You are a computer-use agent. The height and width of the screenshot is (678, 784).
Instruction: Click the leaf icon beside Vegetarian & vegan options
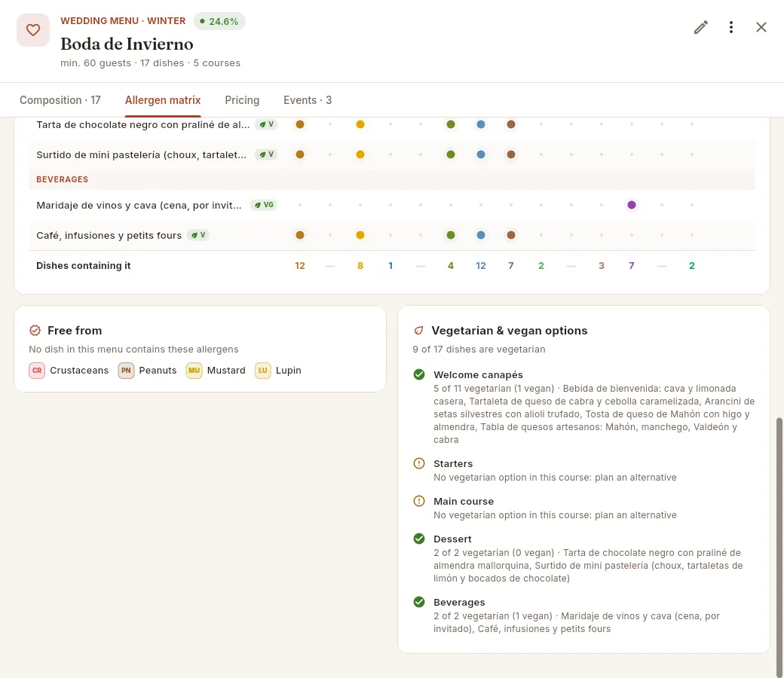418,330
